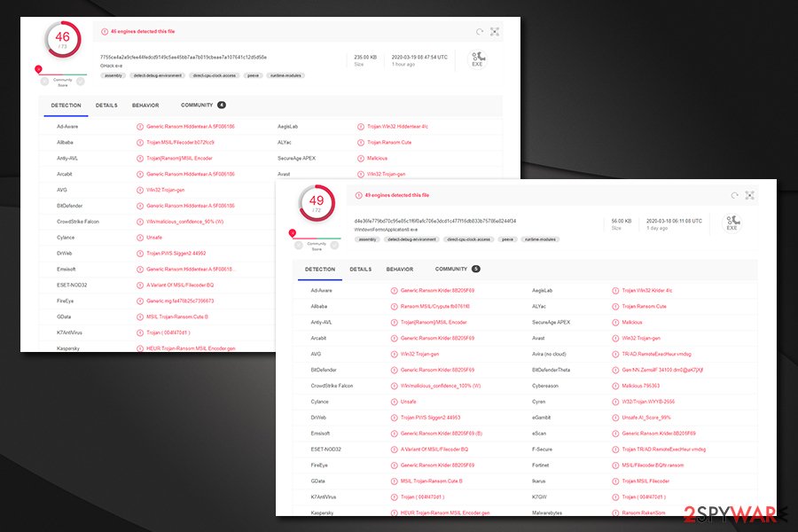Click the community score right vote icon in the 49 report

pyautogui.click(x=334, y=246)
